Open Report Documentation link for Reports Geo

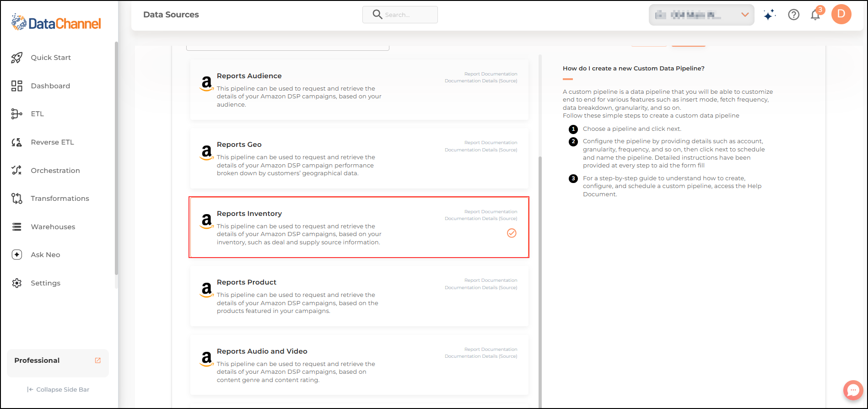tap(491, 143)
